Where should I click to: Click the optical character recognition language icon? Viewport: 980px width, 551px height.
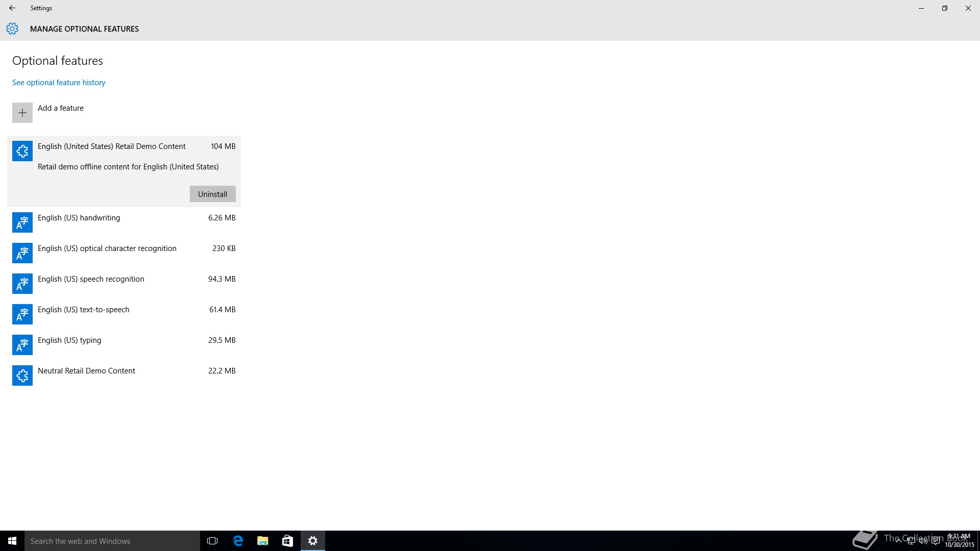click(x=22, y=253)
